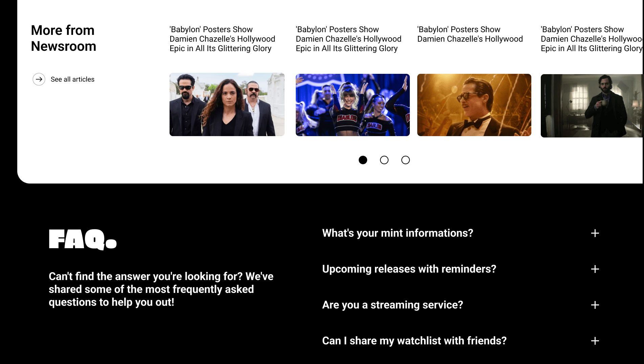
Task: Click plus icon for sharing watchlist question
Action: (595, 341)
